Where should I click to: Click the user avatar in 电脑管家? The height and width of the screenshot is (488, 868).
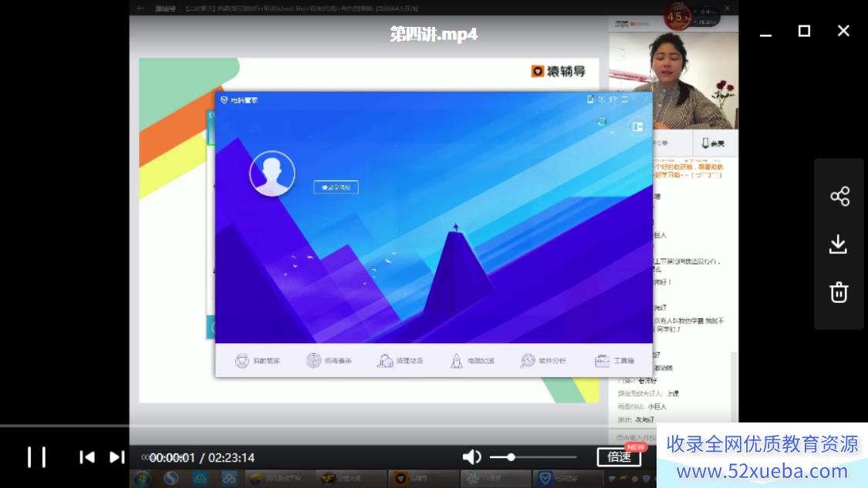(272, 173)
